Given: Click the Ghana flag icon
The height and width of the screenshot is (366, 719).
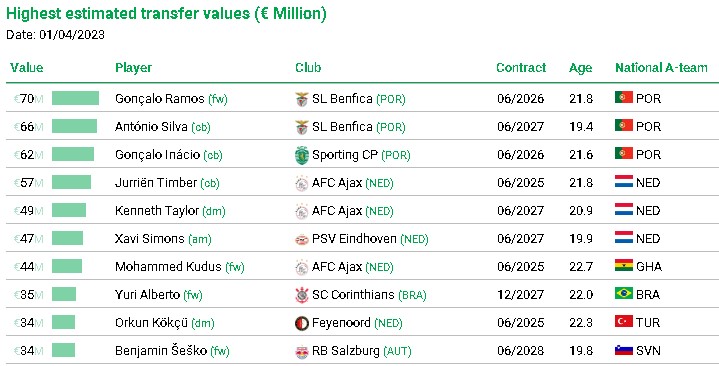Looking at the screenshot, I should click(624, 266).
